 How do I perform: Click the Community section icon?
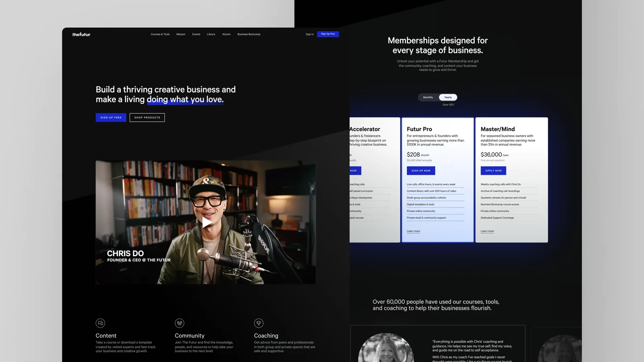[x=180, y=323]
